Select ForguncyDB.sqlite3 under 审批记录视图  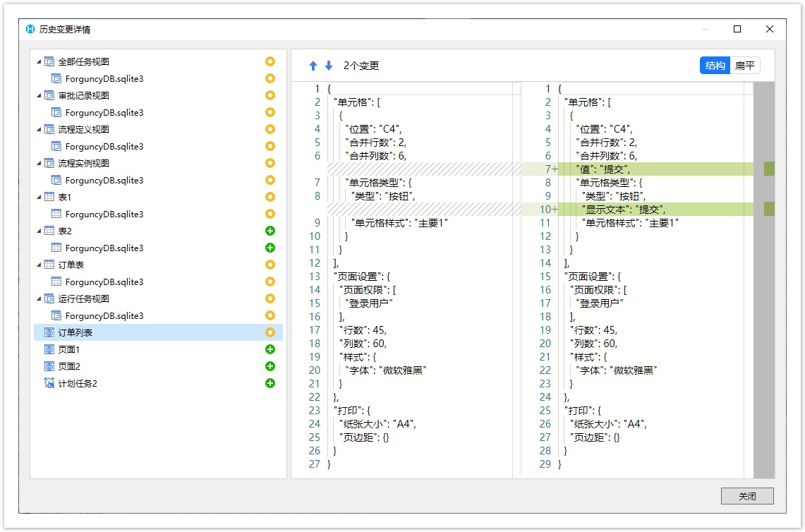click(104, 112)
